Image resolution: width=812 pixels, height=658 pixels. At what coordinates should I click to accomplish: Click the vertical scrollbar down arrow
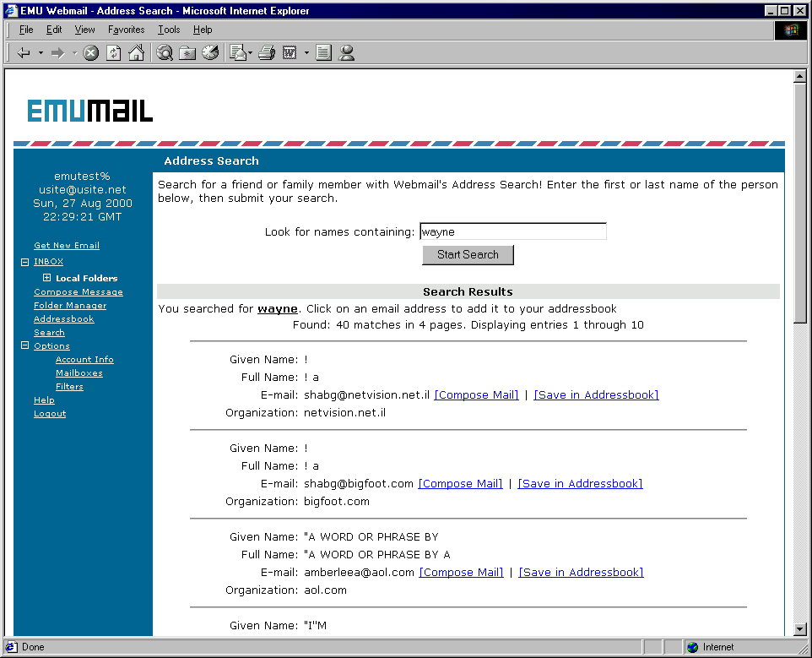[x=800, y=629]
